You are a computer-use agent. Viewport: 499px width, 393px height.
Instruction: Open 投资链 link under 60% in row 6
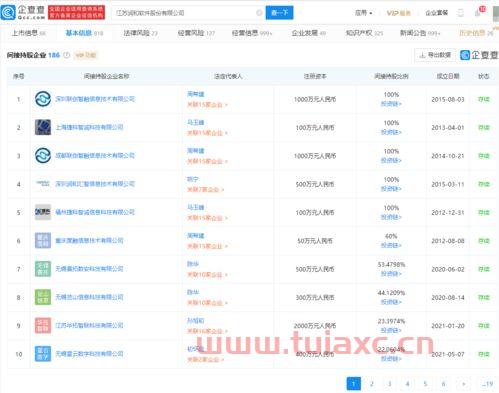tap(391, 245)
